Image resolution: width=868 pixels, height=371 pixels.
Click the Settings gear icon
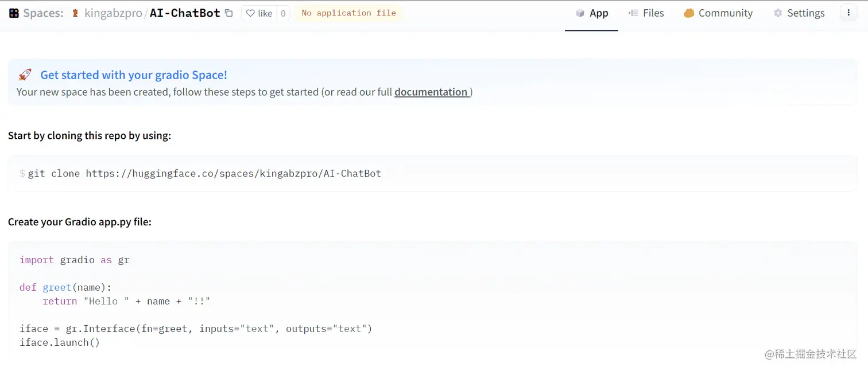(x=778, y=13)
